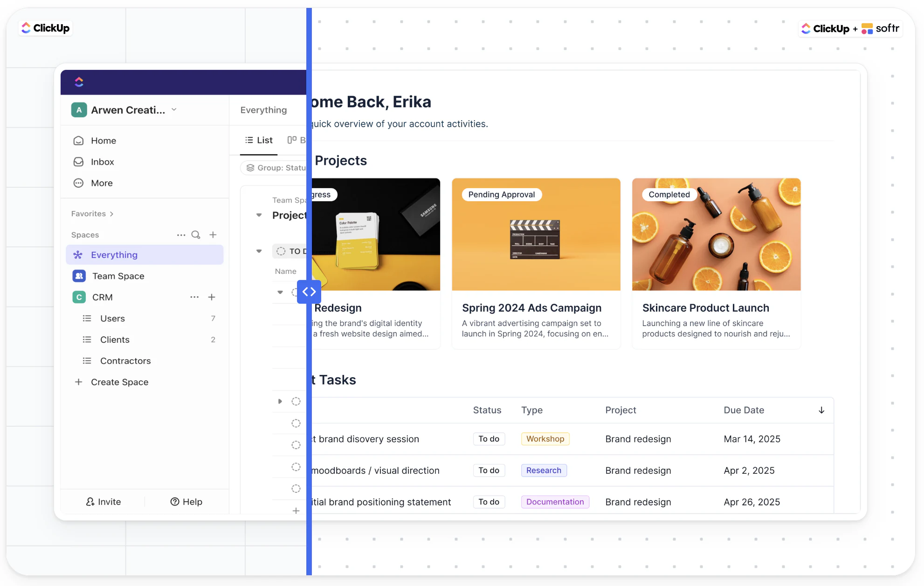Switch to the List view tab
Image resolution: width=924 pixels, height=586 pixels.
tap(259, 140)
